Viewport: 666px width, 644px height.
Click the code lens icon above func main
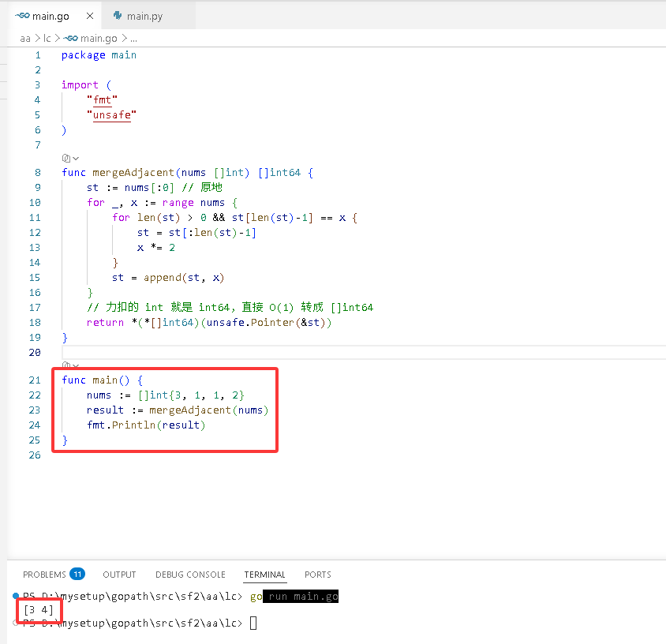tap(65, 365)
